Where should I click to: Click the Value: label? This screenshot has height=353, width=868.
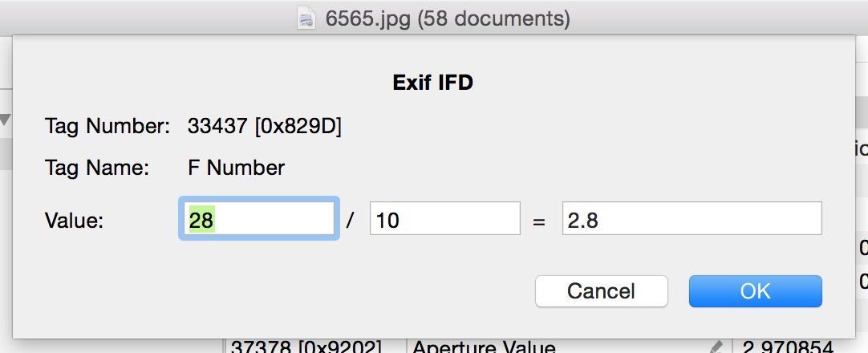coord(75,221)
